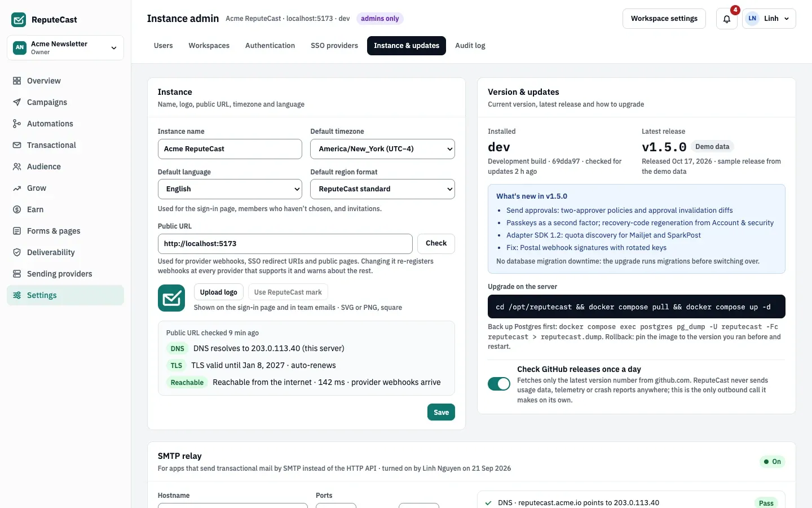Click the Sending providers server icon
Image resolution: width=812 pixels, height=508 pixels.
17,274
